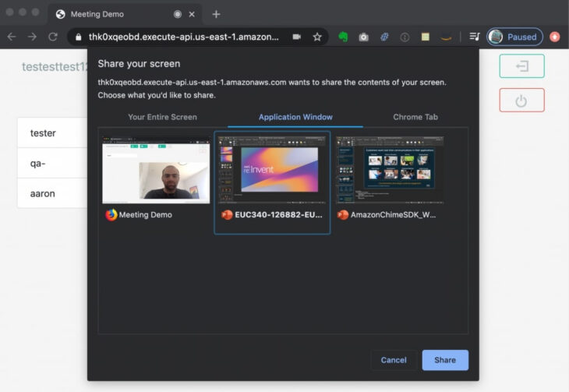Screen dimensions: 569x392
Task: Click the red update arrow icon
Action: point(554,37)
